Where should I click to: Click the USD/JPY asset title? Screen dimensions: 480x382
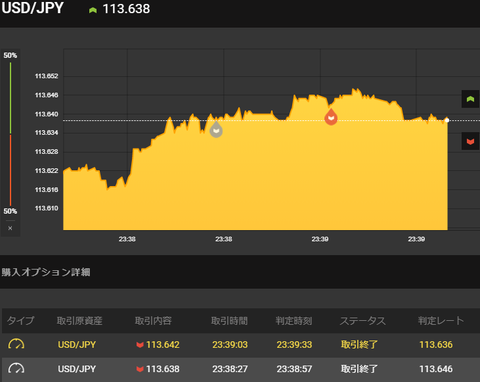click(x=32, y=8)
